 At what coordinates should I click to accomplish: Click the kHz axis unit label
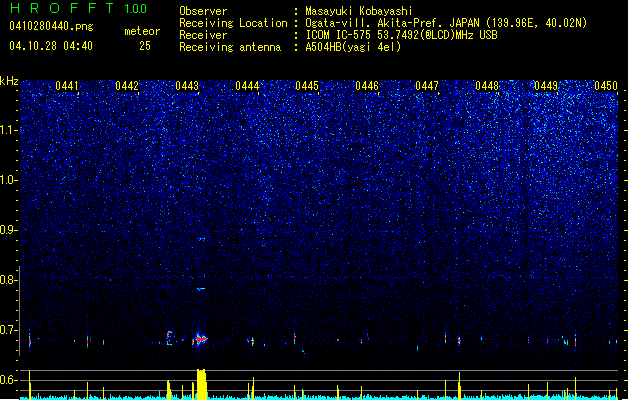pyautogui.click(x=9, y=81)
